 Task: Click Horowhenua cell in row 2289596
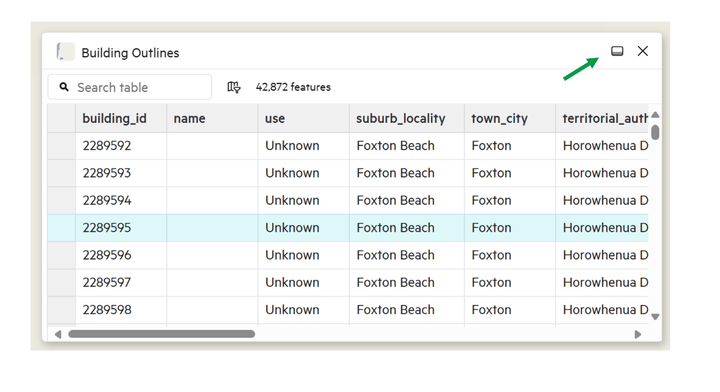[602, 255]
